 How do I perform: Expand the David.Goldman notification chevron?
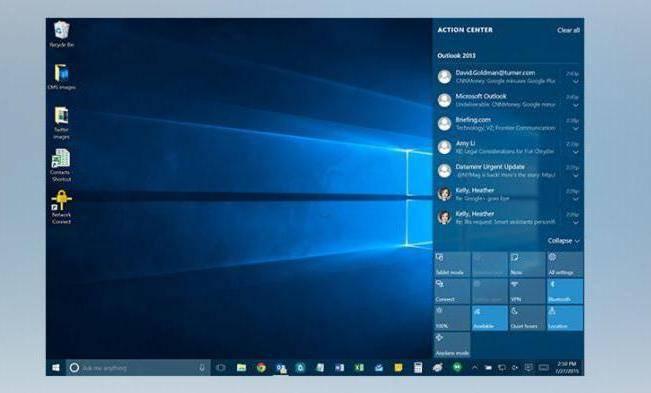575,82
